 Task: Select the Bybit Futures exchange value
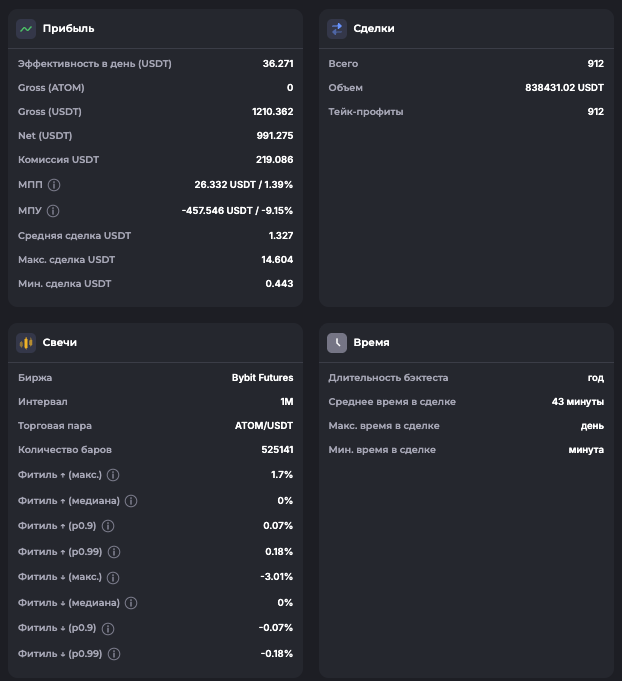point(262,378)
